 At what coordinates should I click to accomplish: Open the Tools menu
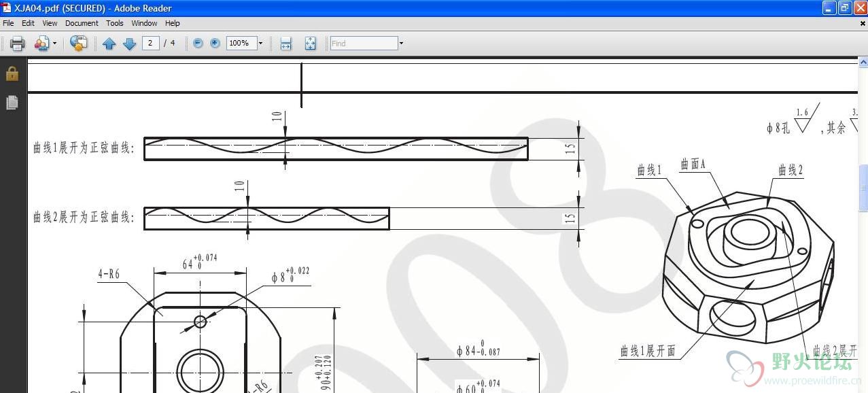point(115,23)
